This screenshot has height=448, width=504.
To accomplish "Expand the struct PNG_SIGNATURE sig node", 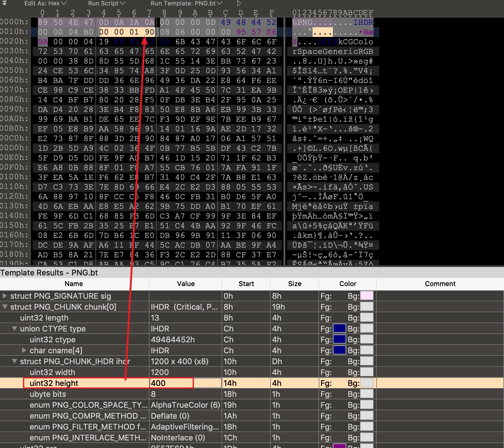I will coord(5,296).
